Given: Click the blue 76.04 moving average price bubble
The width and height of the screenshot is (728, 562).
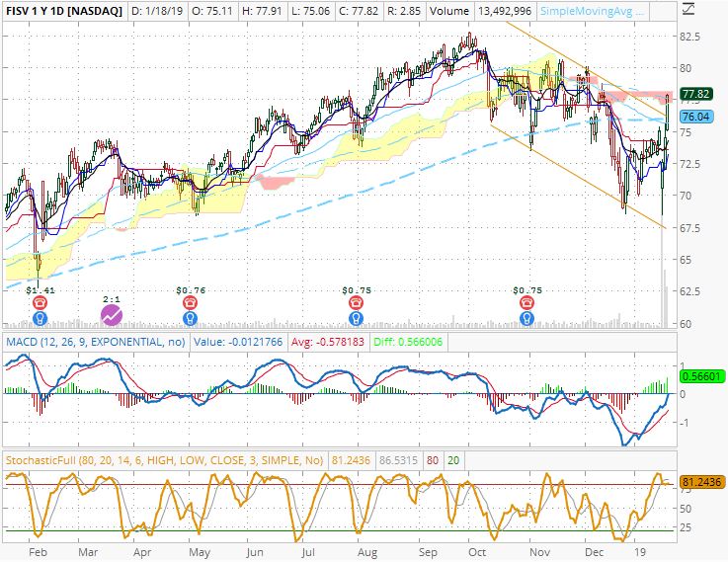Looking at the screenshot, I should pyautogui.click(x=695, y=117).
